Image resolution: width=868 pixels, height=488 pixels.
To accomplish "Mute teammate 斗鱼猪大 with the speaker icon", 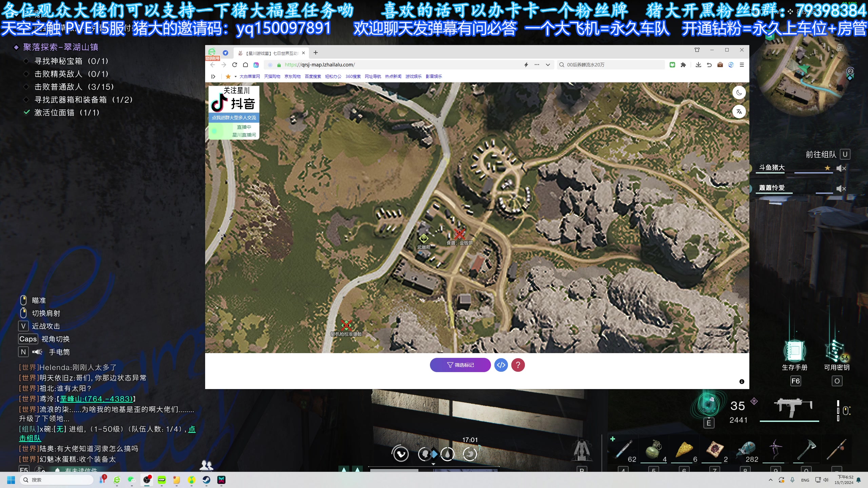I will coord(841,168).
